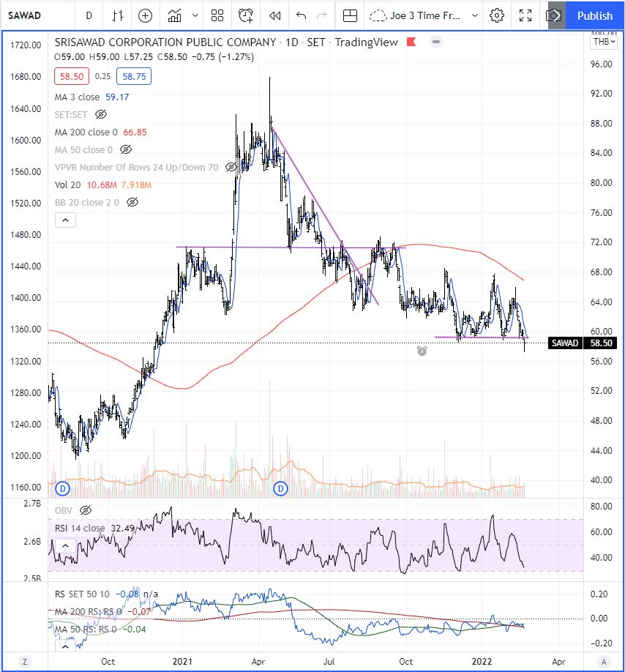Select the RSI 14 close indicator legend
This screenshot has width=625, height=672.
(80, 528)
